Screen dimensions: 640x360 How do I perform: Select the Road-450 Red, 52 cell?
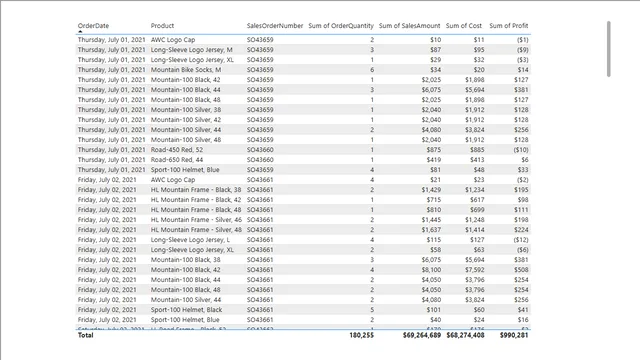(x=177, y=150)
